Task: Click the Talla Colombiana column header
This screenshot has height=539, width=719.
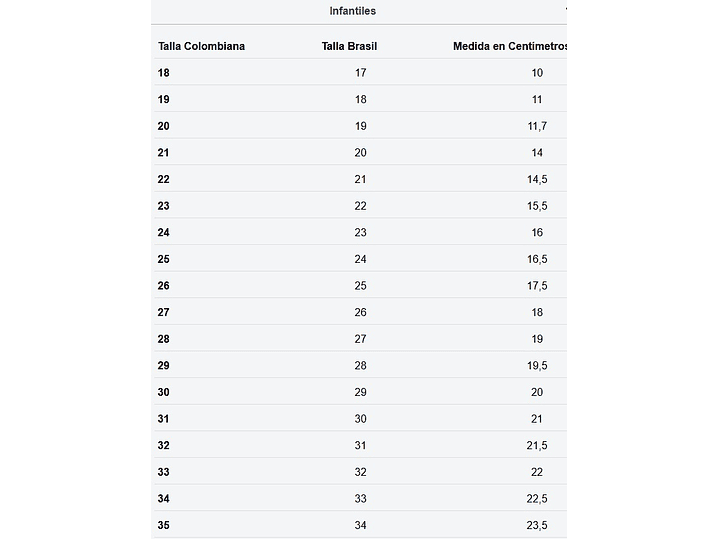Action: tap(201, 46)
